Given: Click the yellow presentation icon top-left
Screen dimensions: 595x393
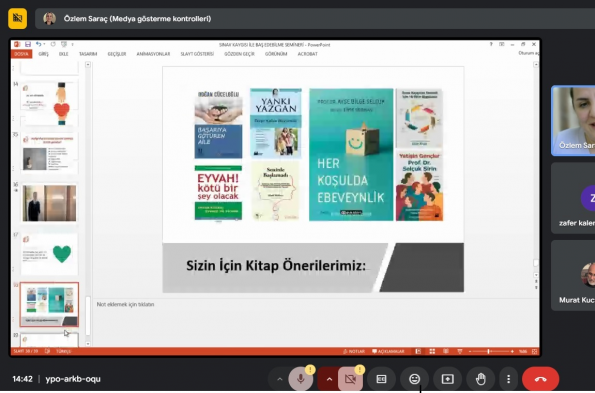Looking at the screenshot, I should [17, 18].
